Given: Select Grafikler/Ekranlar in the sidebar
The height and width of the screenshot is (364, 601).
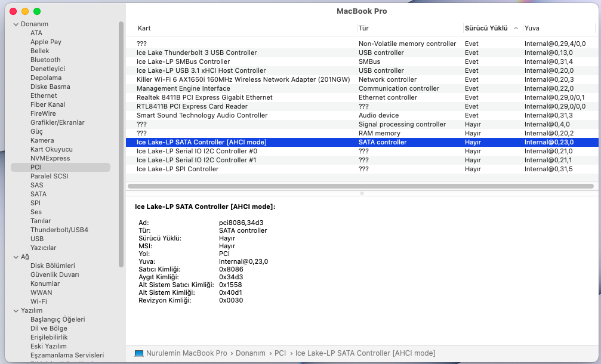Looking at the screenshot, I should (57, 122).
